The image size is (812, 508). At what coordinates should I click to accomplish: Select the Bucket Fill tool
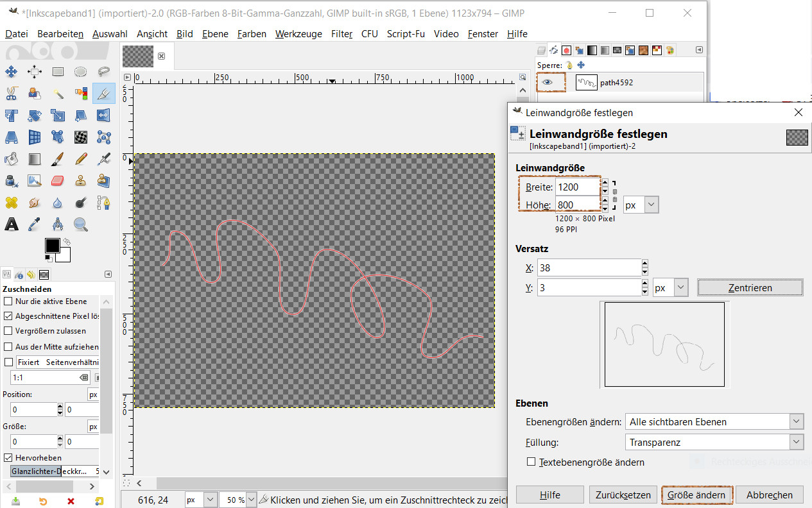click(12, 158)
